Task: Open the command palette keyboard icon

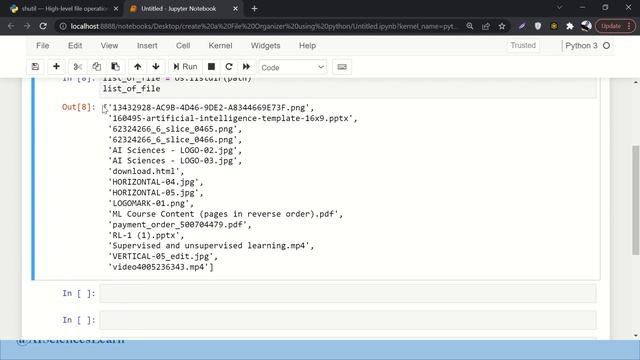Action: (x=342, y=67)
